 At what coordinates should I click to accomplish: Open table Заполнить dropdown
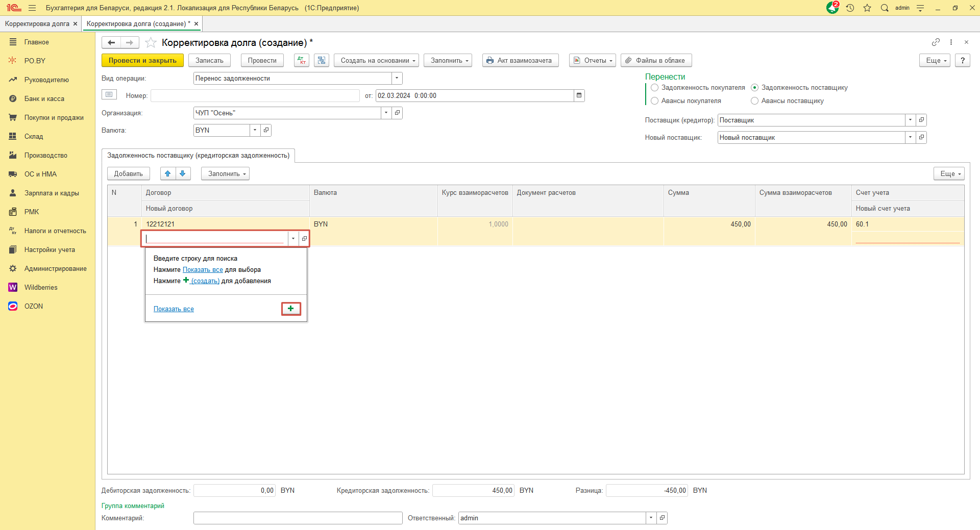click(x=225, y=173)
